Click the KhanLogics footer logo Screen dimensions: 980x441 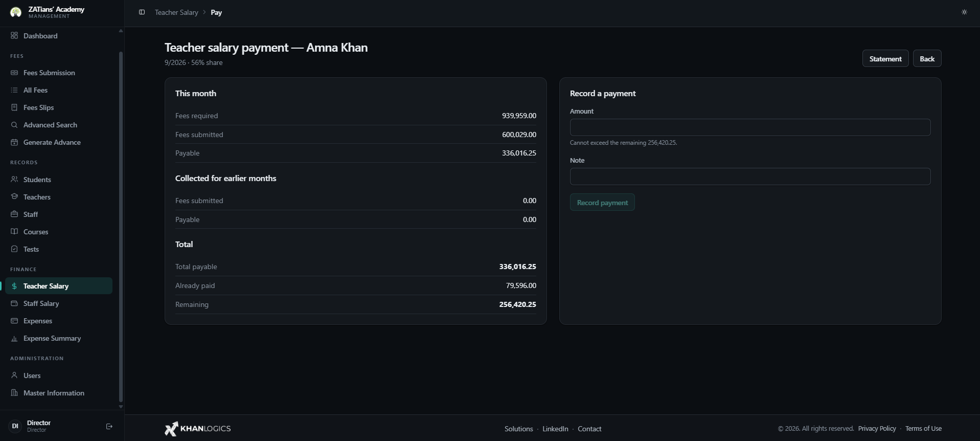click(x=197, y=429)
